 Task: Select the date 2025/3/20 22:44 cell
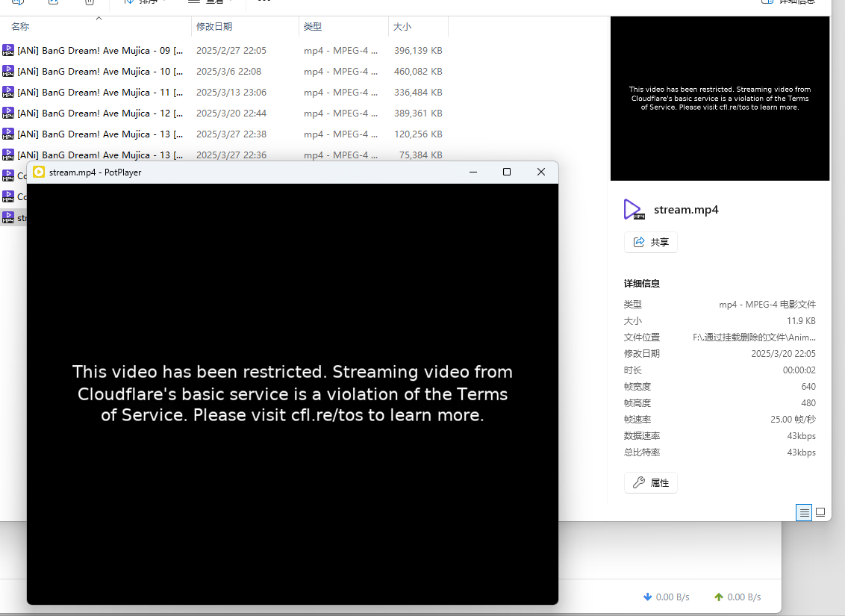pos(231,113)
